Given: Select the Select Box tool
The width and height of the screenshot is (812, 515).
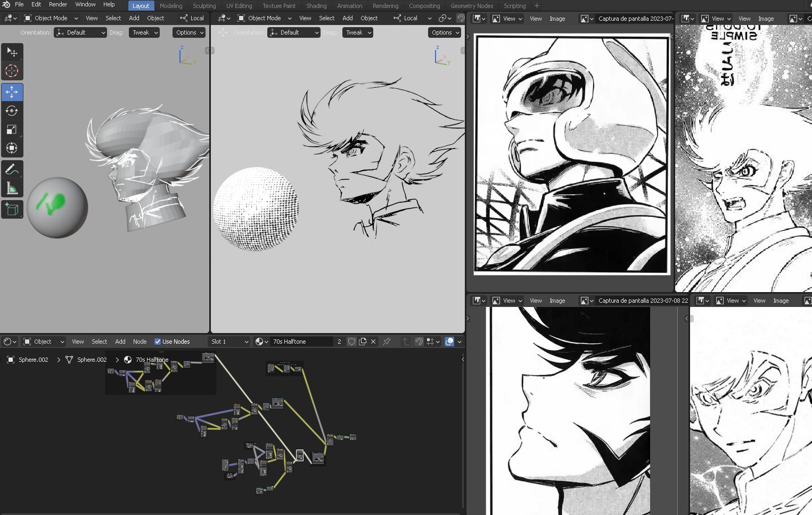Looking at the screenshot, I should 12,52.
